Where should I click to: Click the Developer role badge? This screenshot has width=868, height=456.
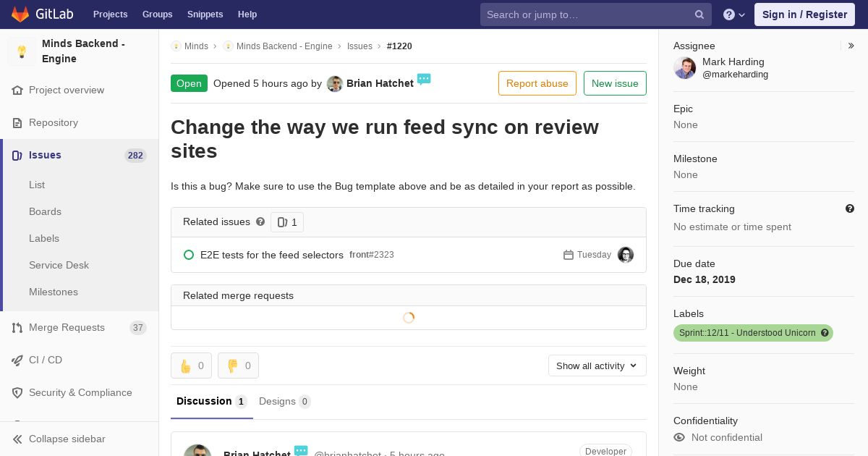[x=605, y=451]
